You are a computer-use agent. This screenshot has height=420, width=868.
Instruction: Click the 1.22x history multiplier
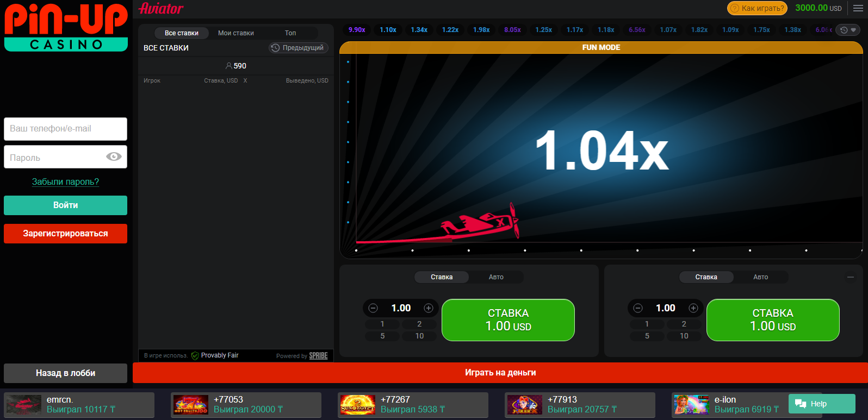click(450, 30)
